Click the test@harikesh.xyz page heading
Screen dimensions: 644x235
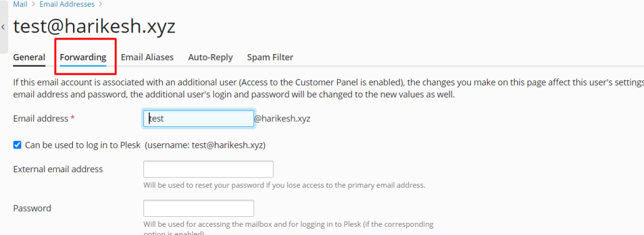tap(94, 26)
